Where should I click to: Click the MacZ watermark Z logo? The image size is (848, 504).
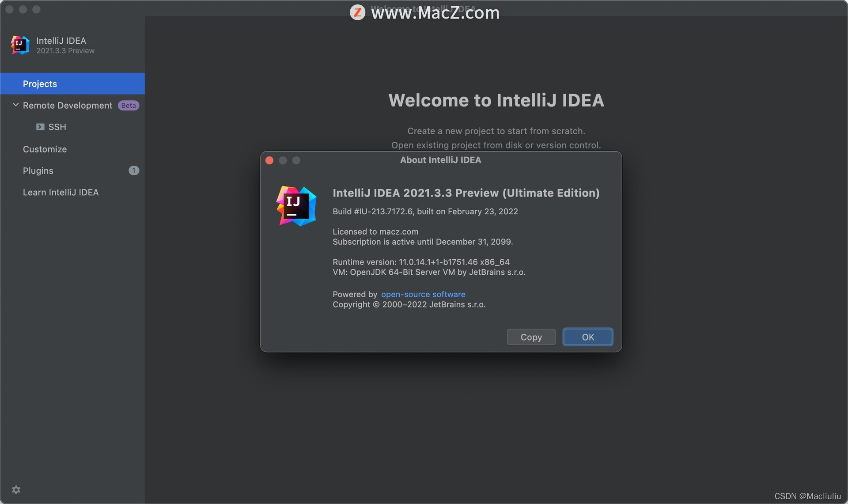(x=357, y=12)
